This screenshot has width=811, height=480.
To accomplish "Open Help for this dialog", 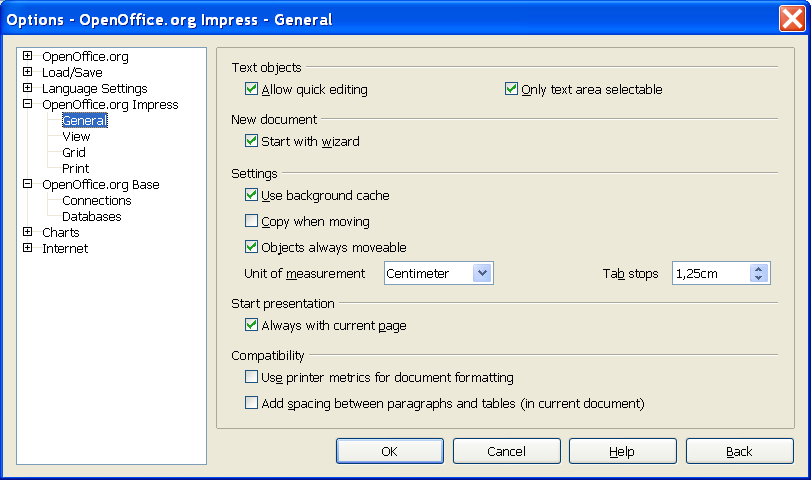I will (x=623, y=451).
